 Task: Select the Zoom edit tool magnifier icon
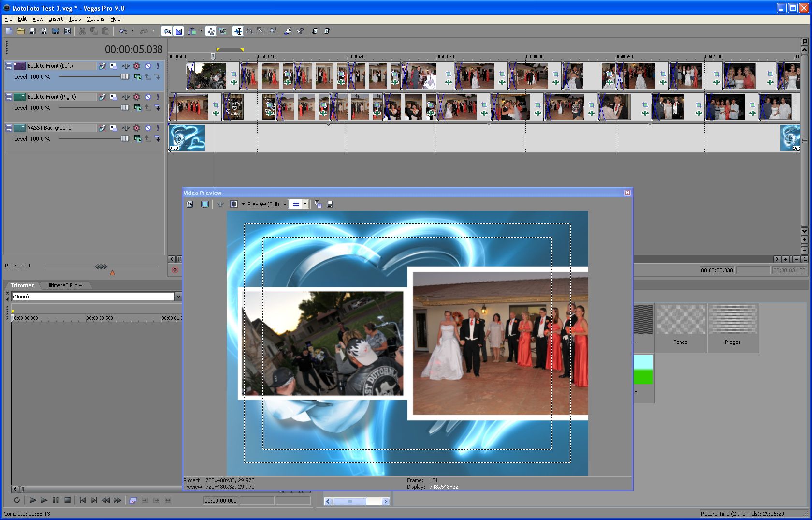[x=273, y=31]
